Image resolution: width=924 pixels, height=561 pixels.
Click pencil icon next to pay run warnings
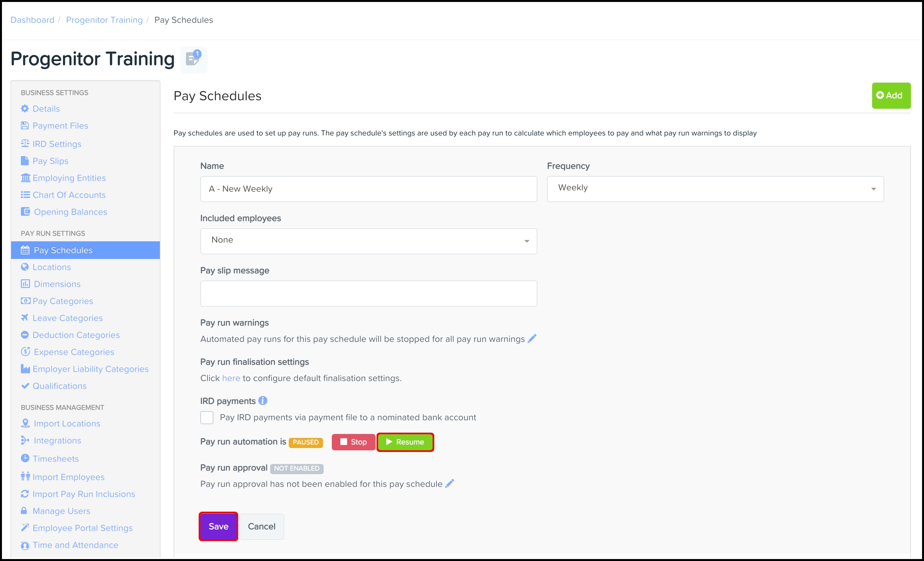point(532,339)
